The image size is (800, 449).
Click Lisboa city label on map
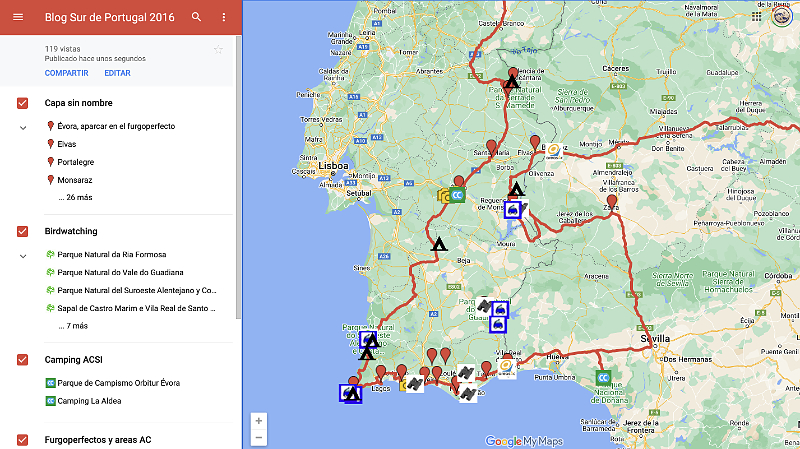333,166
